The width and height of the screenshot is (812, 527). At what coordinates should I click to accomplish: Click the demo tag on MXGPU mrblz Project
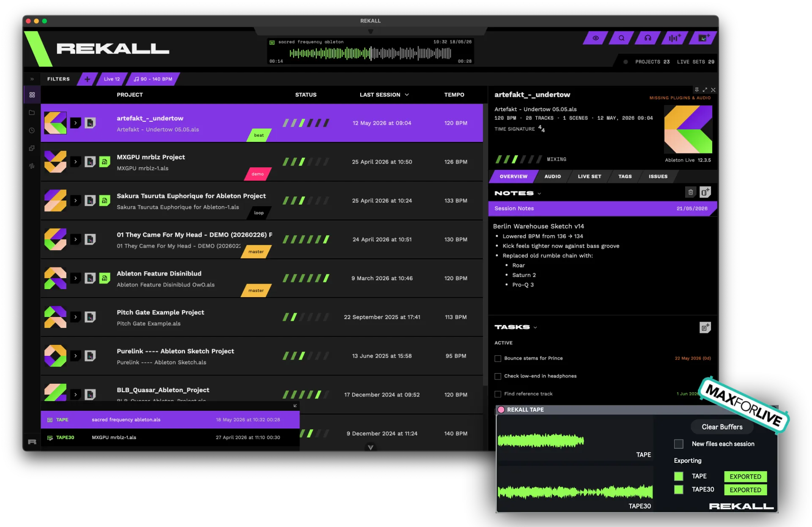coord(258,174)
